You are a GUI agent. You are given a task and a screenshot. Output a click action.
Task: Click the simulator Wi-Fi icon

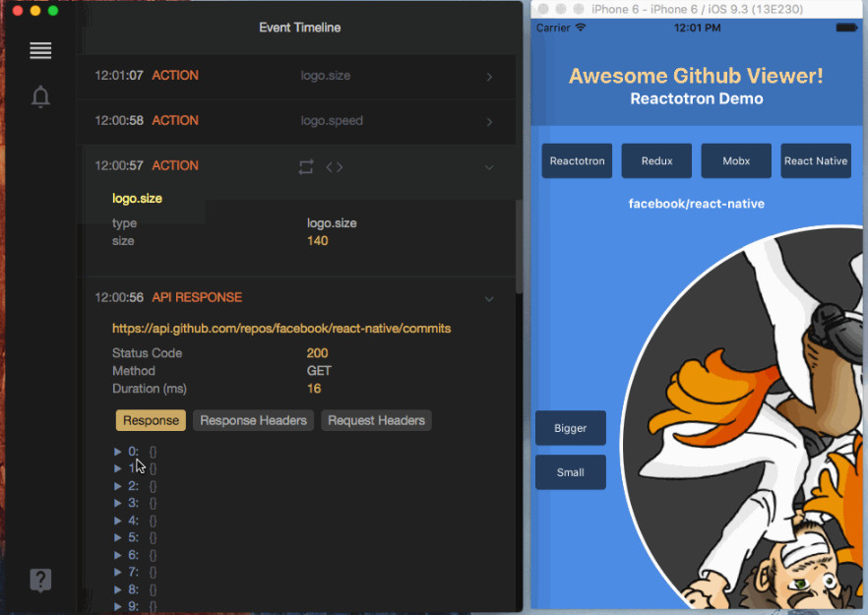click(581, 28)
